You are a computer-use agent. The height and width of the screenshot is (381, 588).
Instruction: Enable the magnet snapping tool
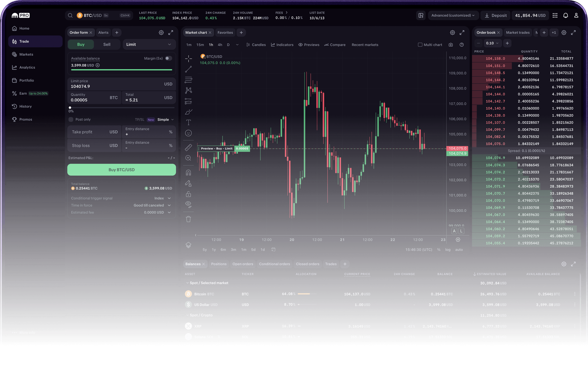pyautogui.click(x=188, y=172)
